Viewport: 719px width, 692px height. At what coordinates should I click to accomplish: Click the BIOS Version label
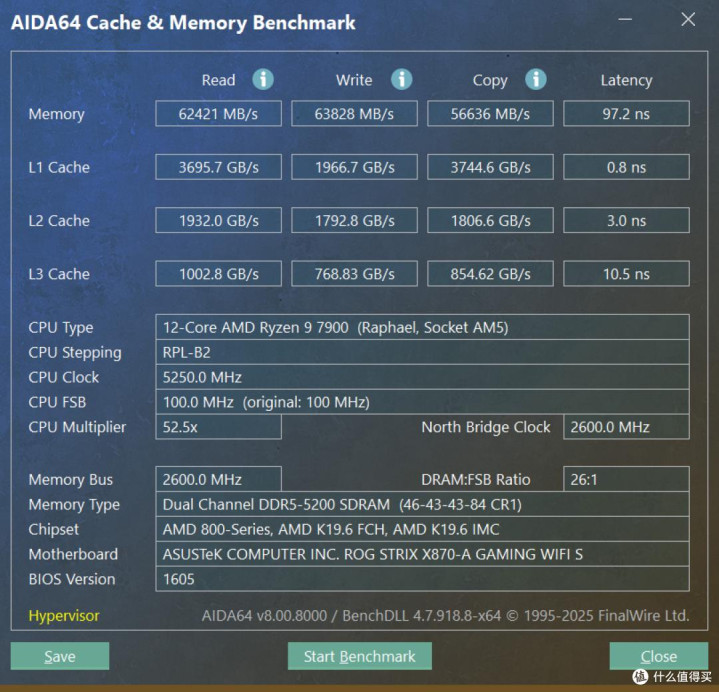click(x=72, y=579)
